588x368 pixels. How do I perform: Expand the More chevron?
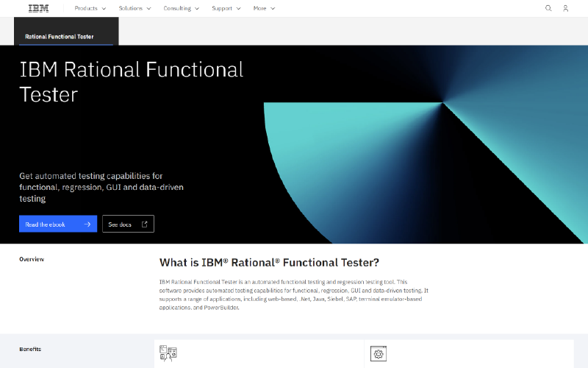[273, 9]
